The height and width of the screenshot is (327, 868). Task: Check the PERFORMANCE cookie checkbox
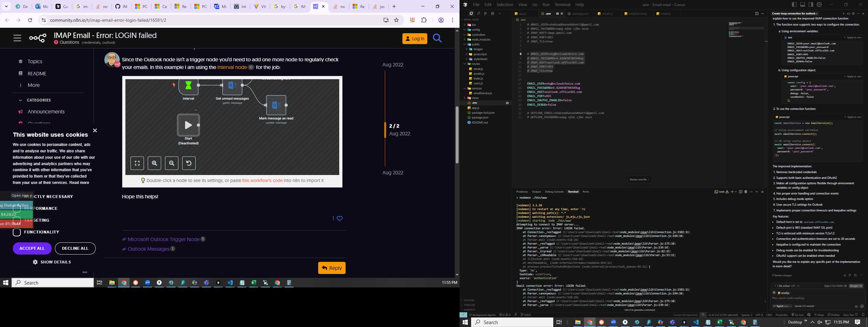(17, 208)
